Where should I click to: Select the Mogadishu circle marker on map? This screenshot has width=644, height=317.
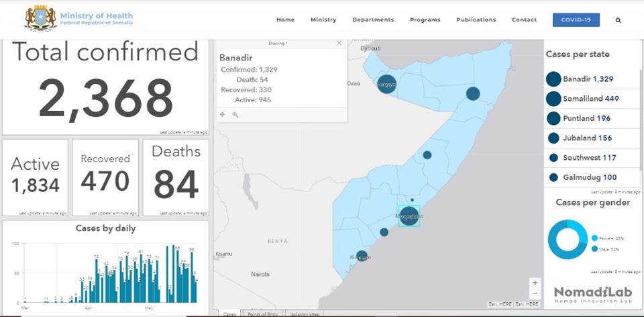coord(409,216)
